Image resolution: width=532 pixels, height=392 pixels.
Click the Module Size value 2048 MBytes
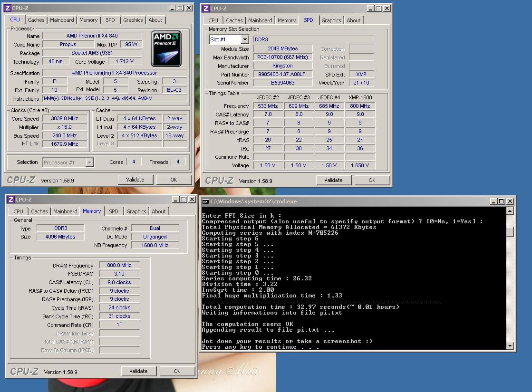[282, 48]
